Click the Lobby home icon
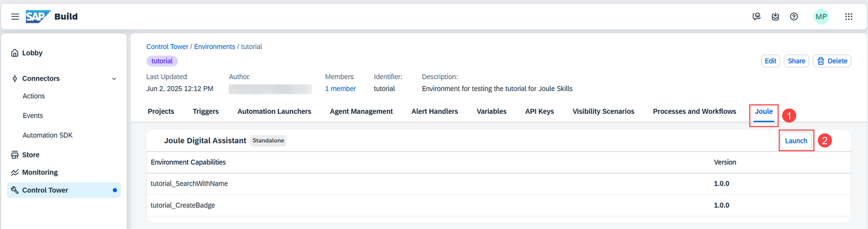Screen dimensions: 868x229 coord(15,53)
